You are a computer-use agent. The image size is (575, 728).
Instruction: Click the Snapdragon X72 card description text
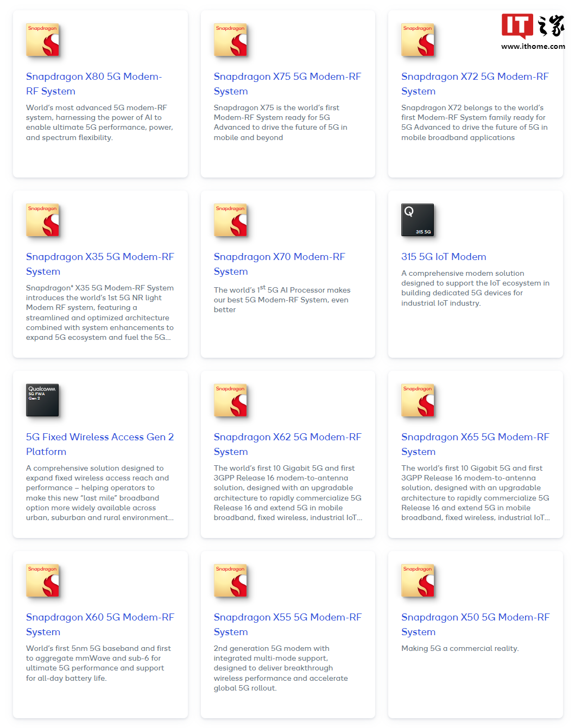pos(475,123)
